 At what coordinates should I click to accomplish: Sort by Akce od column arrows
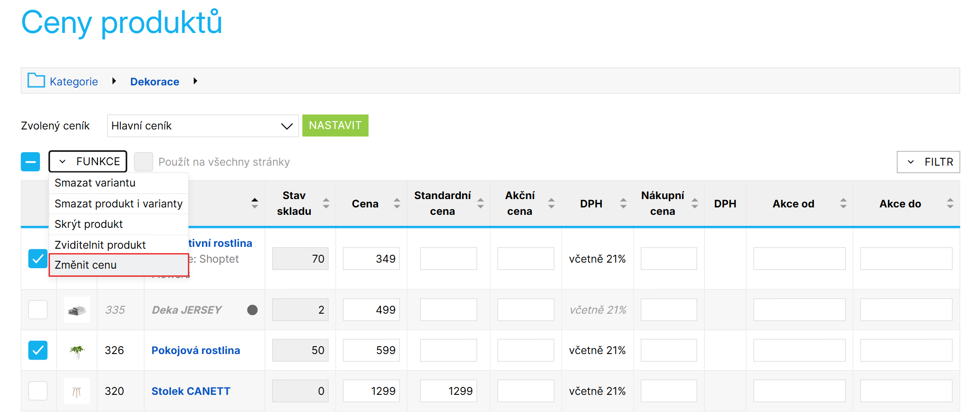(x=843, y=203)
